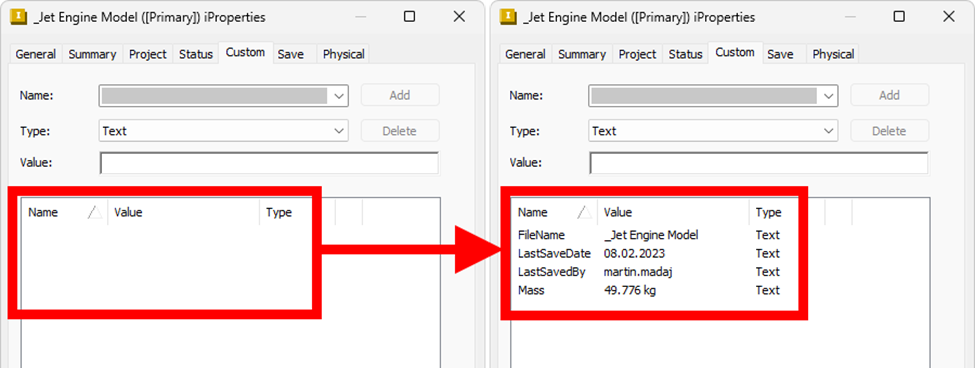This screenshot has width=975, height=368.
Task: Switch to Summary tab in left dialog
Action: [x=92, y=54]
